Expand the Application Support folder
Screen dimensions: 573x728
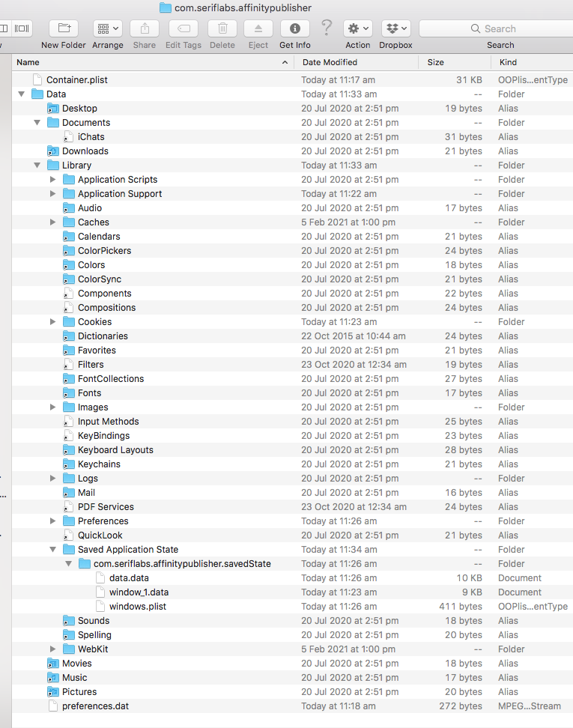53,193
